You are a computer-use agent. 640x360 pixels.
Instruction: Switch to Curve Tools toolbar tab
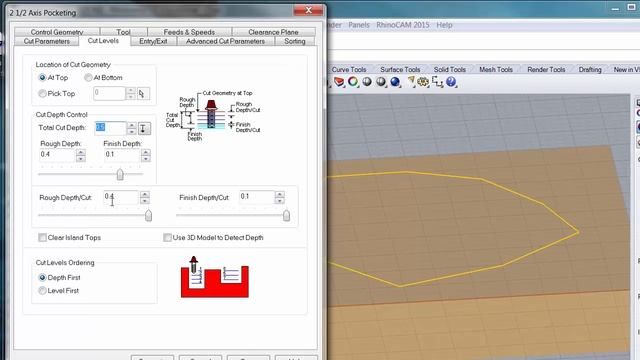click(349, 70)
